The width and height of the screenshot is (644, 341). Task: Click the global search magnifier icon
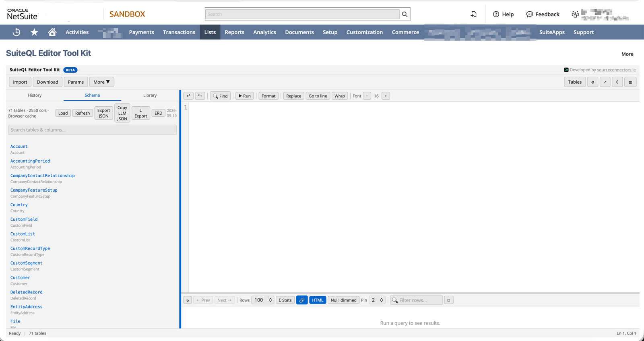click(405, 14)
